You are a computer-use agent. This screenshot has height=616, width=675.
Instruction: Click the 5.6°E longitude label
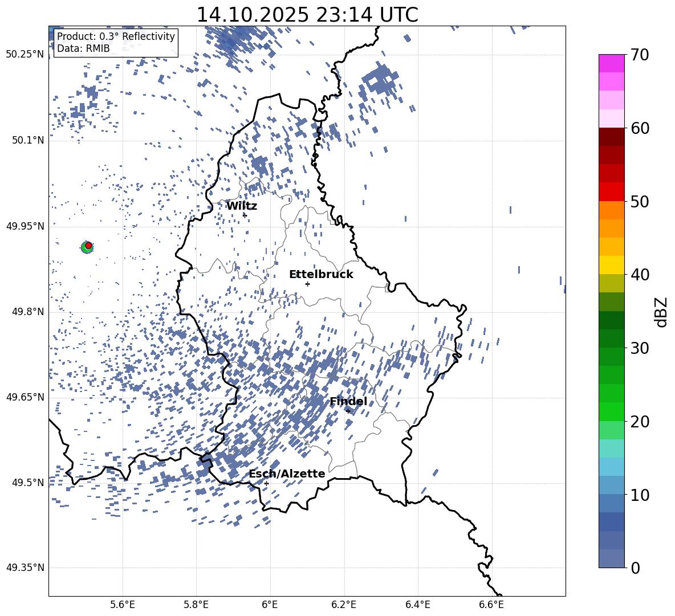click(x=123, y=605)
